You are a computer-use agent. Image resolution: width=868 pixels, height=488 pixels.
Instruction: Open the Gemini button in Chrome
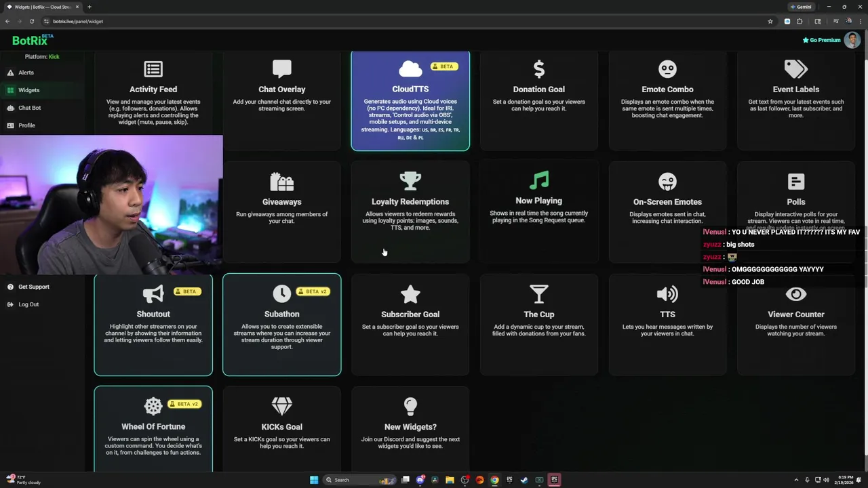(x=802, y=7)
